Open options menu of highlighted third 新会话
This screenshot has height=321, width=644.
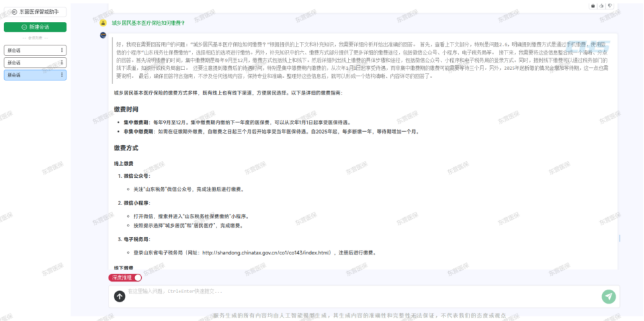point(62,75)
